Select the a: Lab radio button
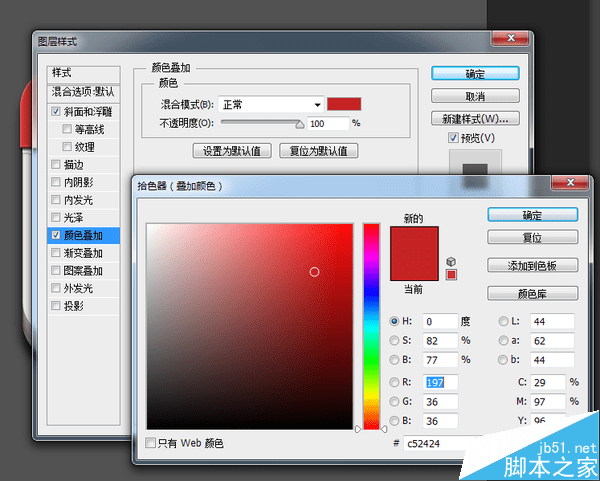The height and width of the screenshot is (481, 600). [x=503, y=340]
